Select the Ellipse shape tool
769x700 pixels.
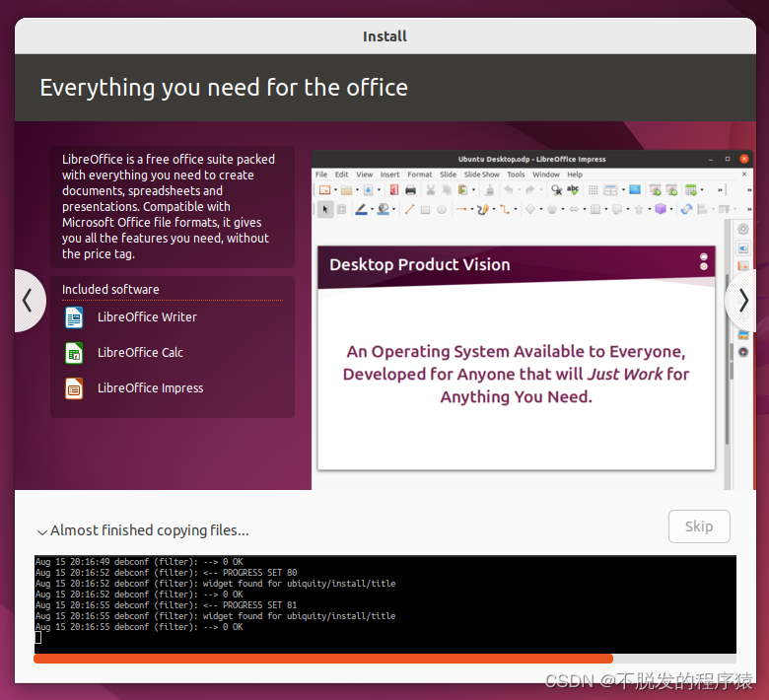(442, 210)
